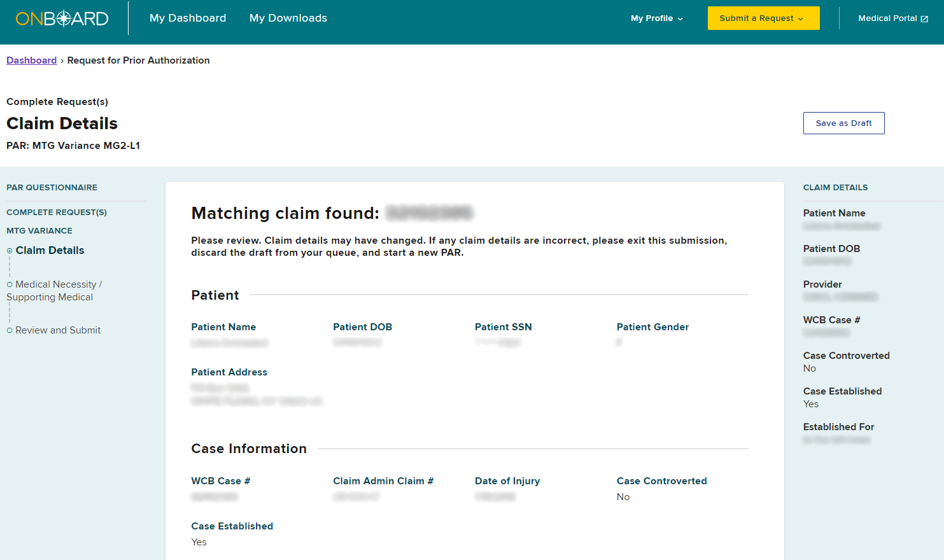Viewport: 944px width, 560px height.
Task: Go to My Downloads page
Action: 288,18
